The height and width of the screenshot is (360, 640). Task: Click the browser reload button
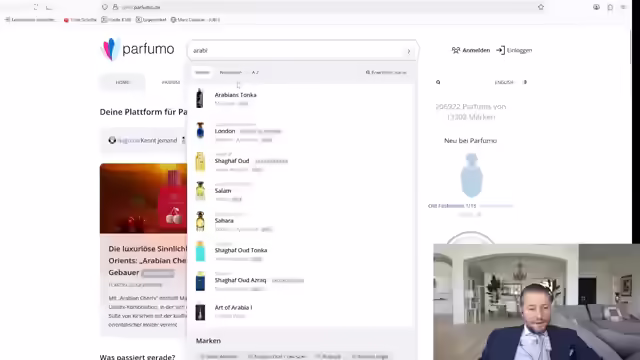point(36,7)
